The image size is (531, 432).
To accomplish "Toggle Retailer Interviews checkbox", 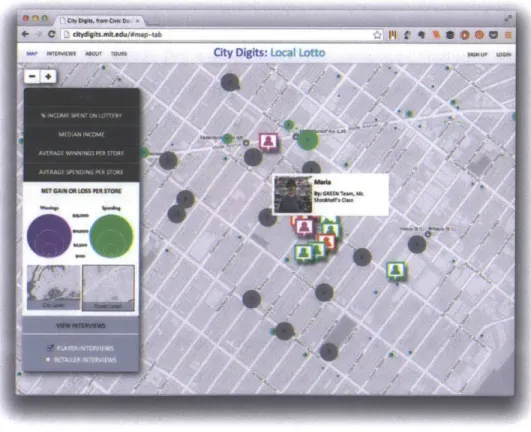I will pos(48,360).
